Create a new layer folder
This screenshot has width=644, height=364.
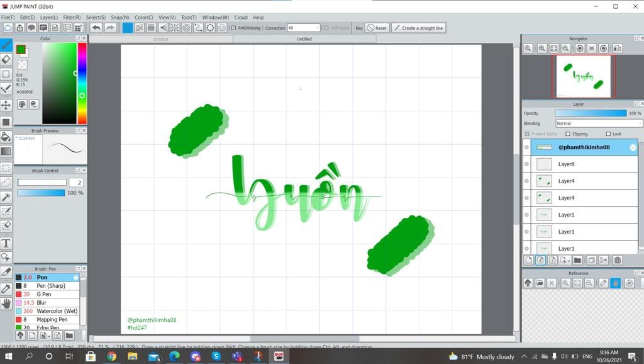coord(577,260)
